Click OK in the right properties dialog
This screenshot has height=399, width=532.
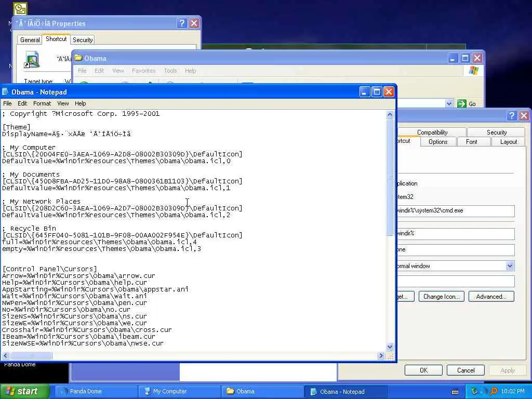[x=423, y=370]
